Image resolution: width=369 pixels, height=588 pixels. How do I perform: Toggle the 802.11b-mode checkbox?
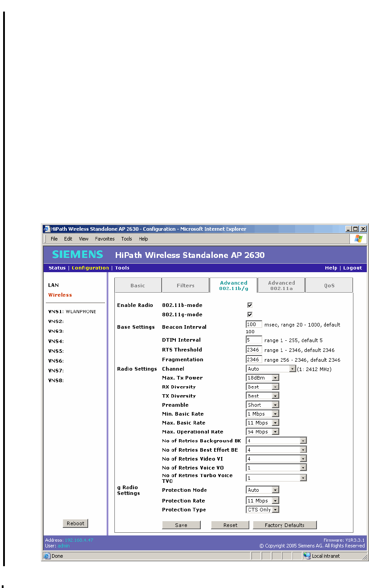250,305
